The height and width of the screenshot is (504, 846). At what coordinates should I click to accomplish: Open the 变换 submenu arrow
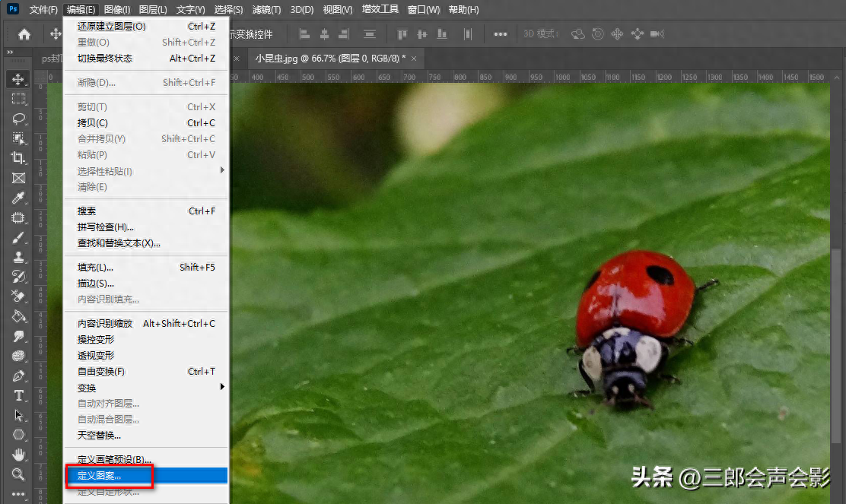[221, 387]
